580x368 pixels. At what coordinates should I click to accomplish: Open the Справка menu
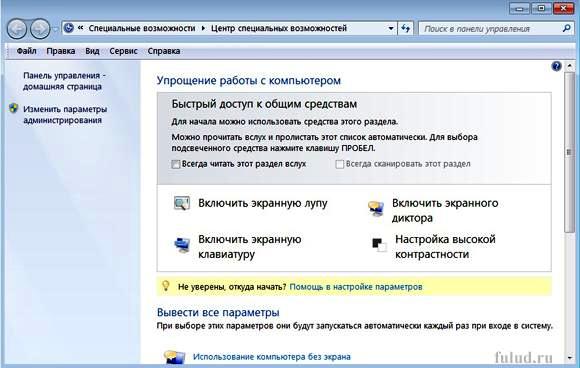(x=164, y=51)
